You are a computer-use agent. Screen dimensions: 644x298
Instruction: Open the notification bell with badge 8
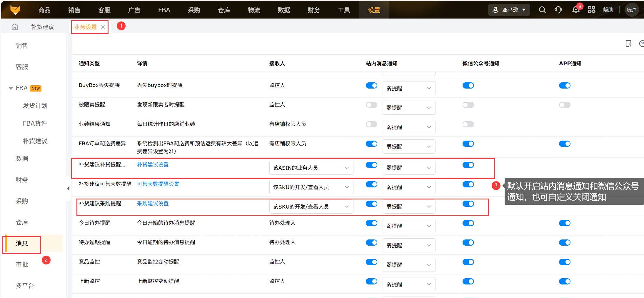576,10
